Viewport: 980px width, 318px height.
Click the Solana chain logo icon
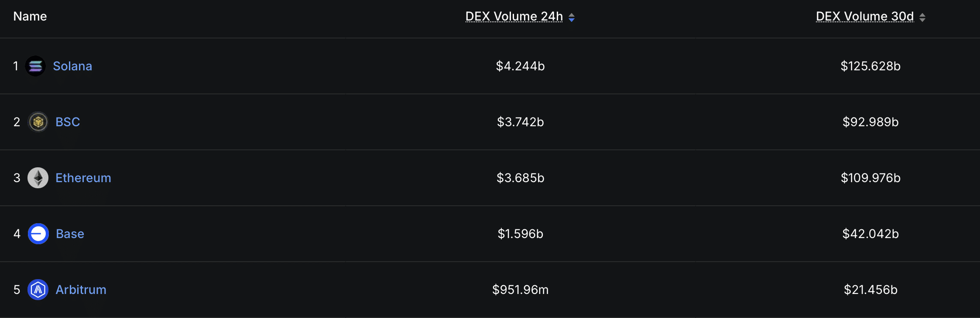click(x=35, y=66)
